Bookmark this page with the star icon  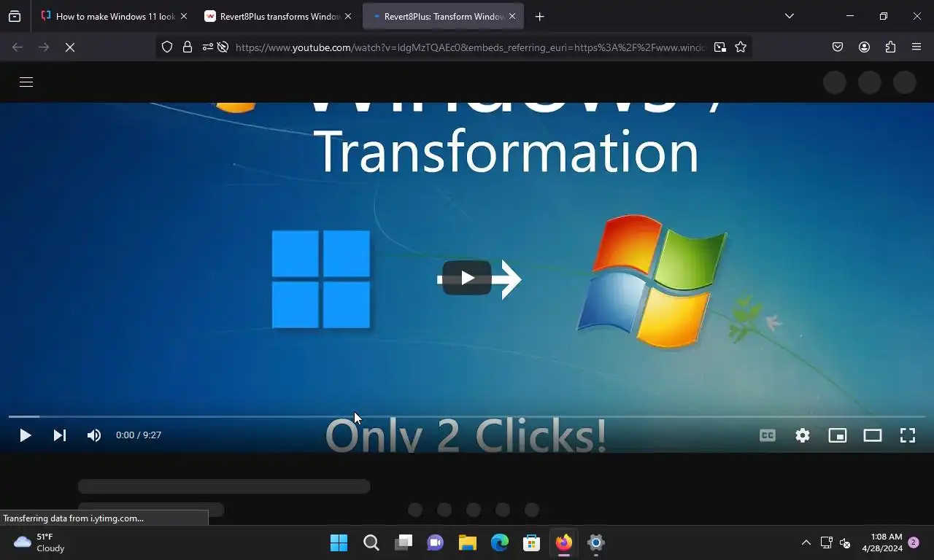pyautogui.click(x=741, y=47)
